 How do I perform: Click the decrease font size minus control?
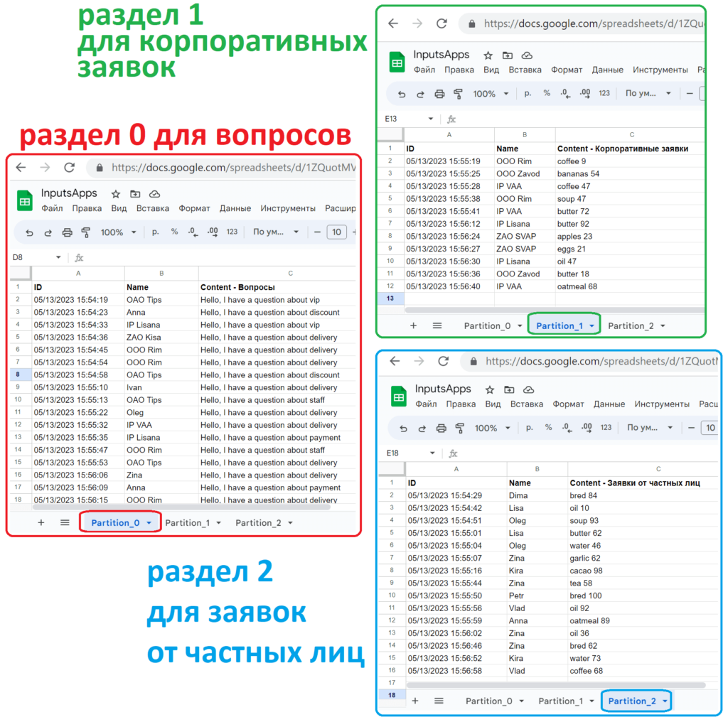316,232
